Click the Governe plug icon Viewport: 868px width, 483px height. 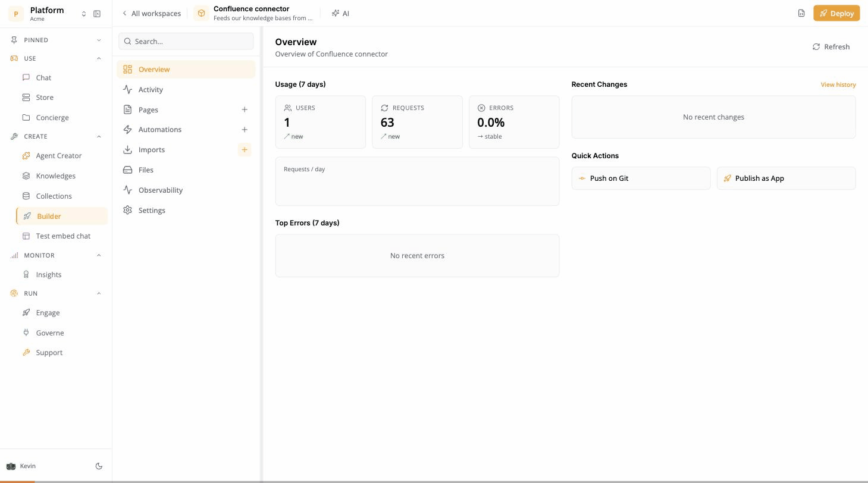tap(26, 333)
